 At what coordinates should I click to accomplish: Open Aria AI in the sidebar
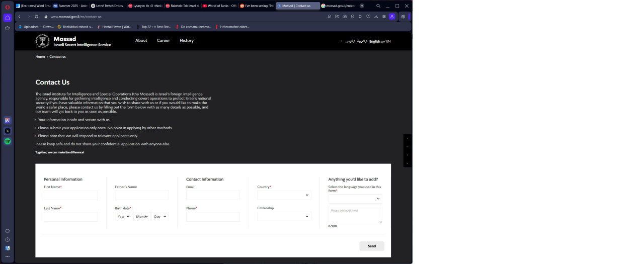pyautogui.click(x=7, y=120)
